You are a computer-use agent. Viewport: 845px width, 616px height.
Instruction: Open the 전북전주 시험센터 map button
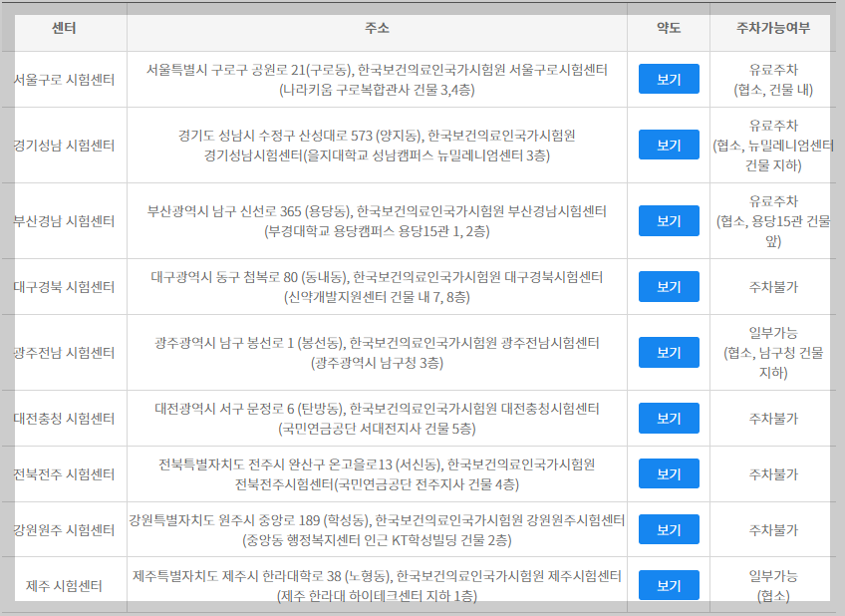pyautogui.click(x=669, y=473)
